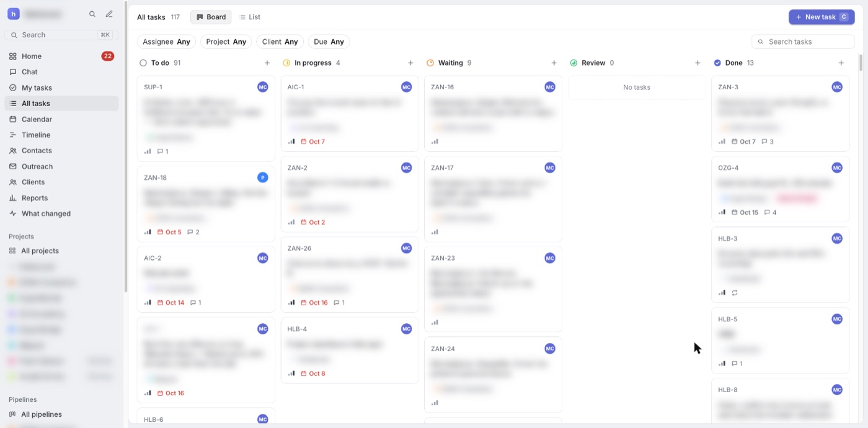
Task: Open the Calendar view
Action: pos(61,119)
